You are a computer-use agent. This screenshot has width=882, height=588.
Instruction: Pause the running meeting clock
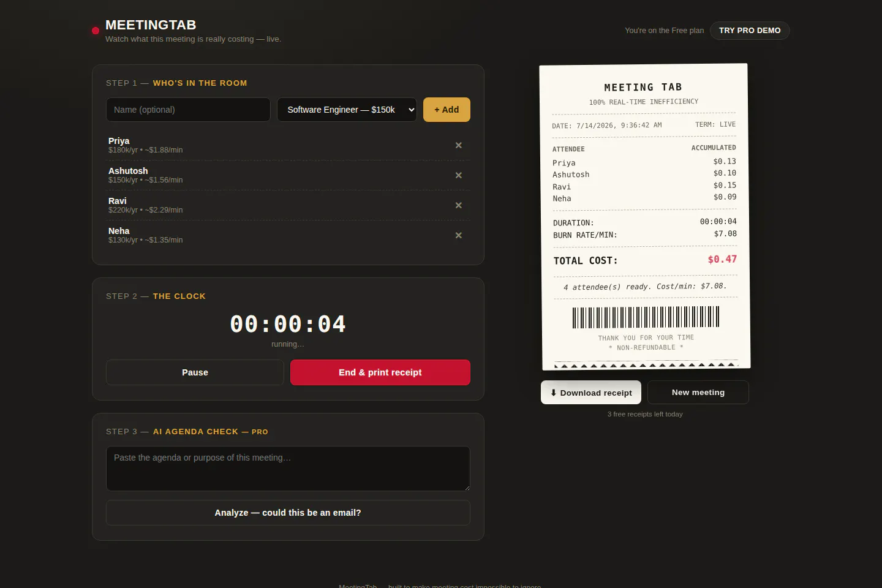pyautogui.click(x=195, y=372)
